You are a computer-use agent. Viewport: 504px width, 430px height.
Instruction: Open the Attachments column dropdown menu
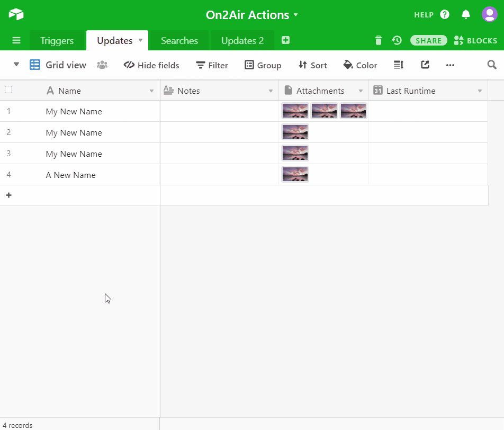[361, 91]
